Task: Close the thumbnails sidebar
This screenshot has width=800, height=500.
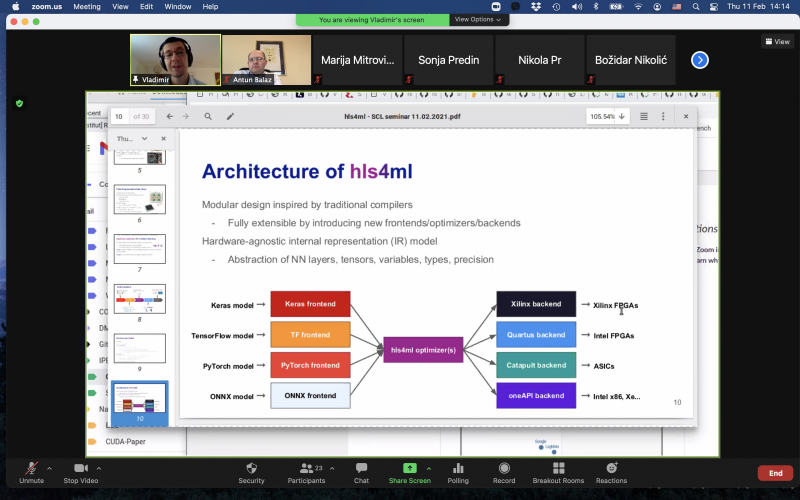Action: 163,139
